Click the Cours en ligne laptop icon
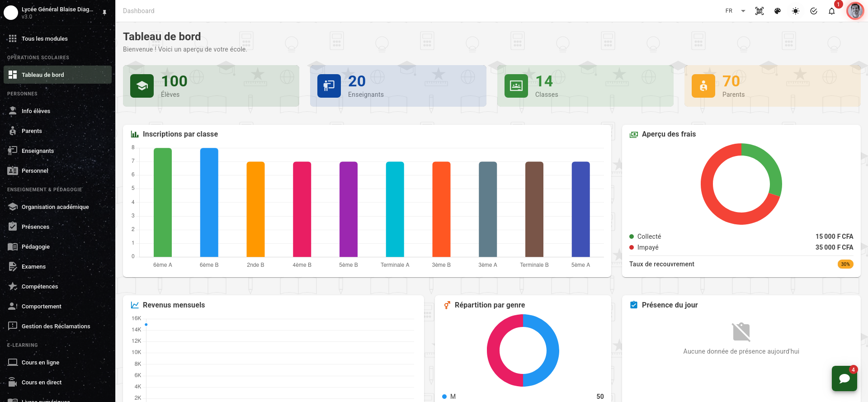 coord(13,362)
